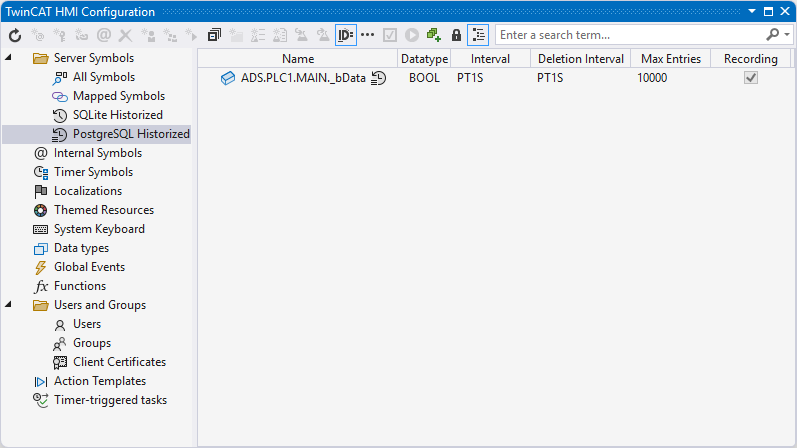
Task: Select Users and Groups folder
Action: click(x=100, y=305)
